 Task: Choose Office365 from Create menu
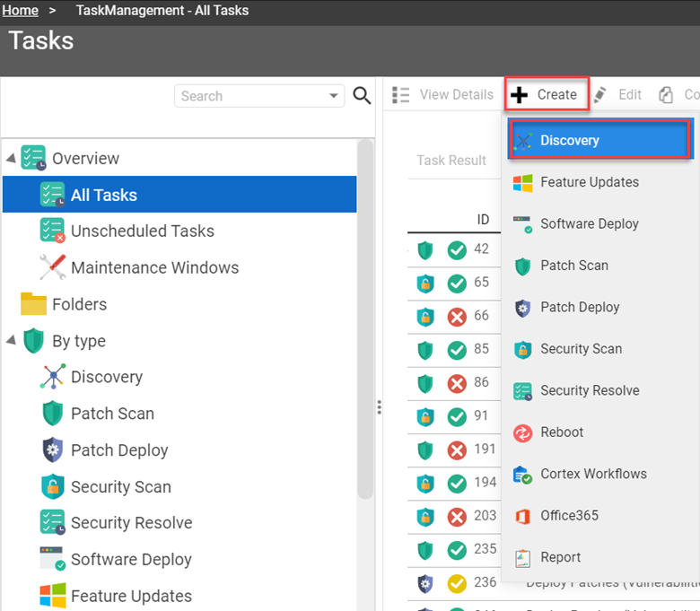[x=600, y=516]
